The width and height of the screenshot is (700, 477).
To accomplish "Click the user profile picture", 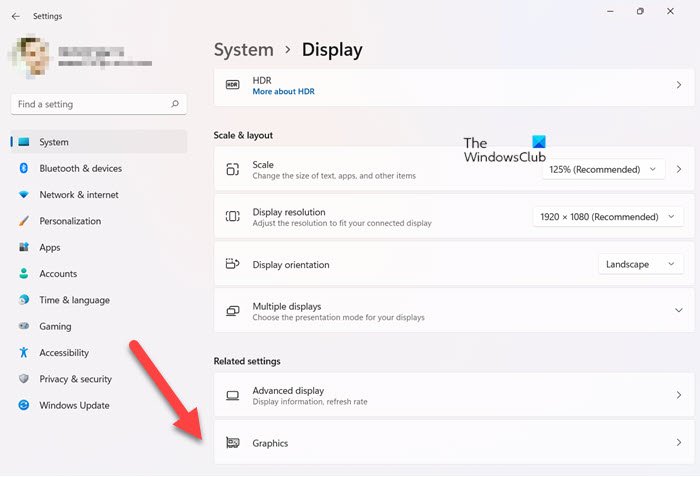I will point(30,57).
